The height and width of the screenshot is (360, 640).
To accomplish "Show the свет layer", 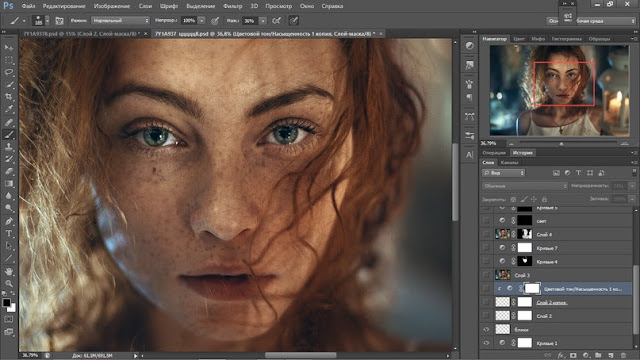I will tap(486, 220).
